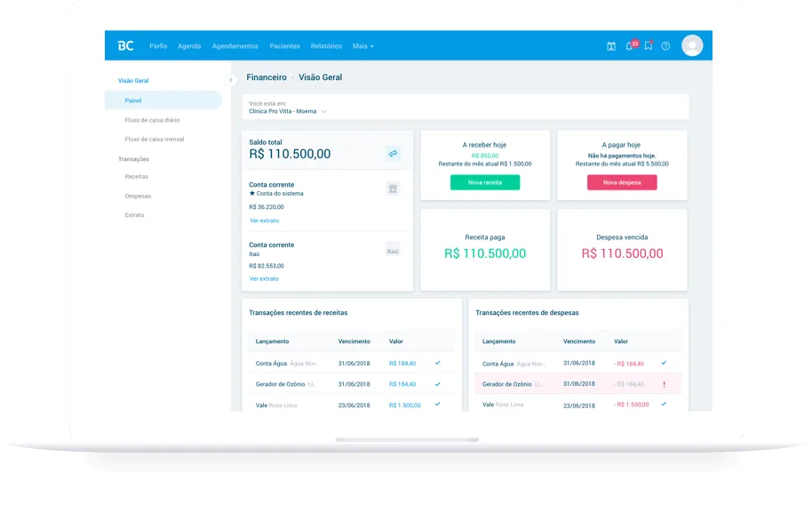Click overdue alert mark on Gerador de Ozônio despesa
812x506 pixels.
coord(664,384)
